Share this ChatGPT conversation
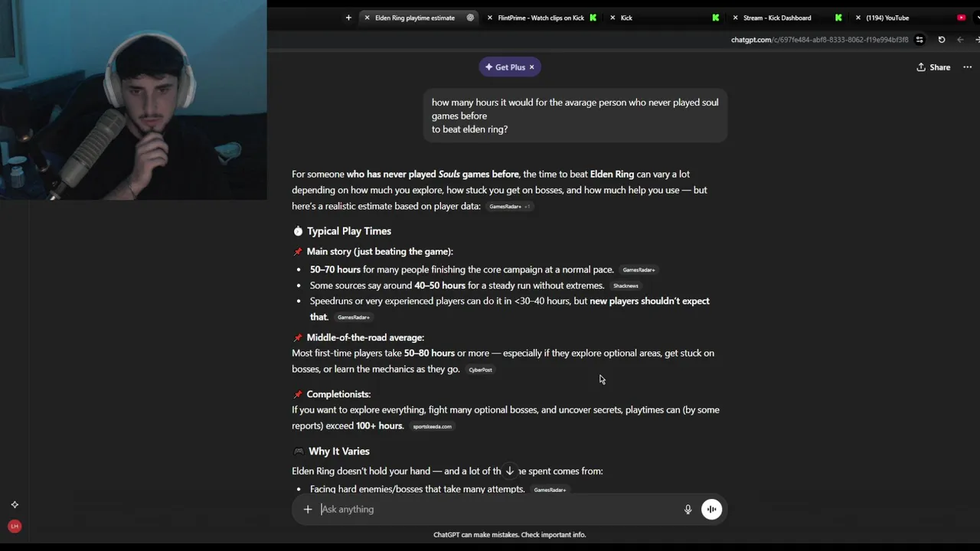Screen dimensions: 980x551 point(933,67)
